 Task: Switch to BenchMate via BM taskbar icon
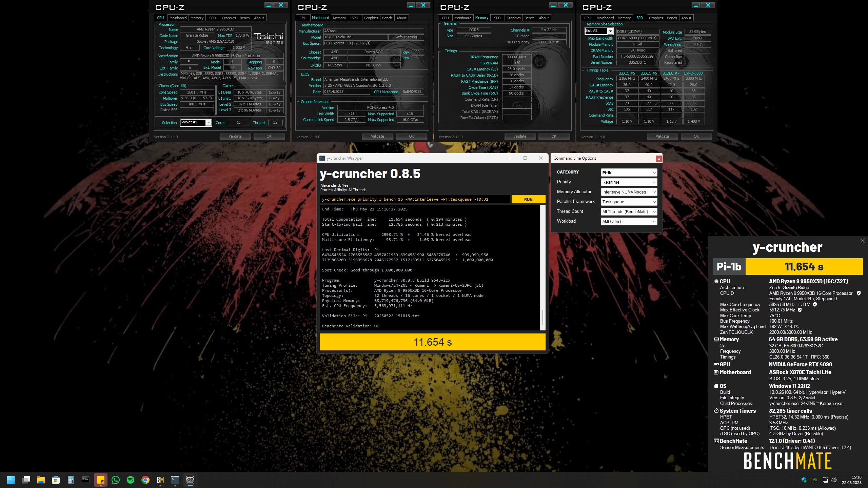pyautogui.click(x=160, y=480)
